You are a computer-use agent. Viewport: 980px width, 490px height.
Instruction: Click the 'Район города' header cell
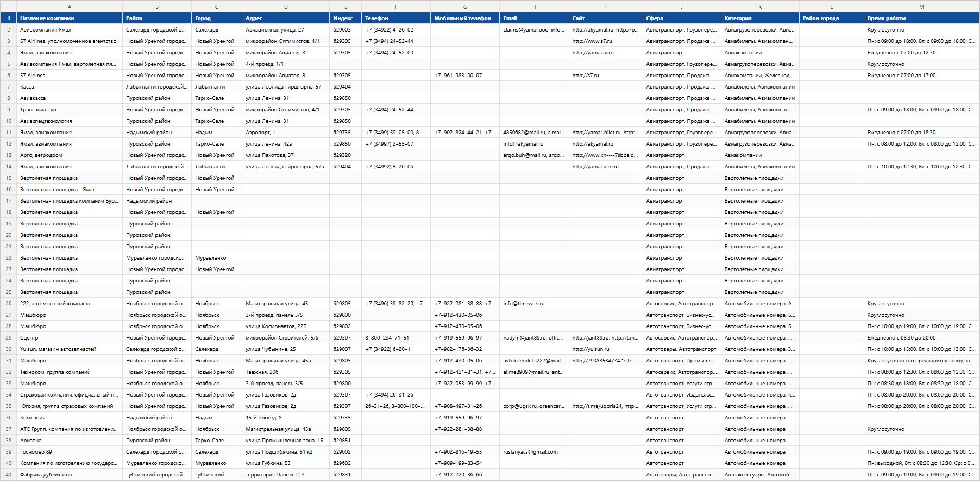click(x=831, y=18)
